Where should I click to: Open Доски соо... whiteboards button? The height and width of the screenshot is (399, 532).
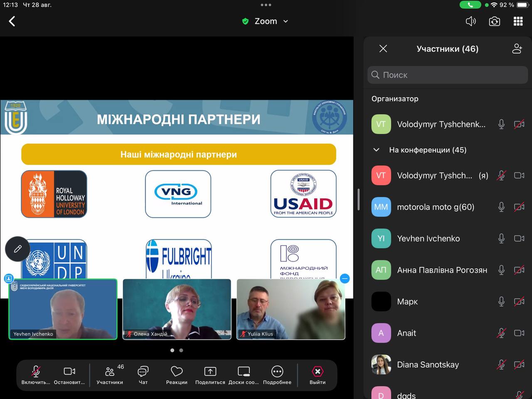[x=244, y=375]
